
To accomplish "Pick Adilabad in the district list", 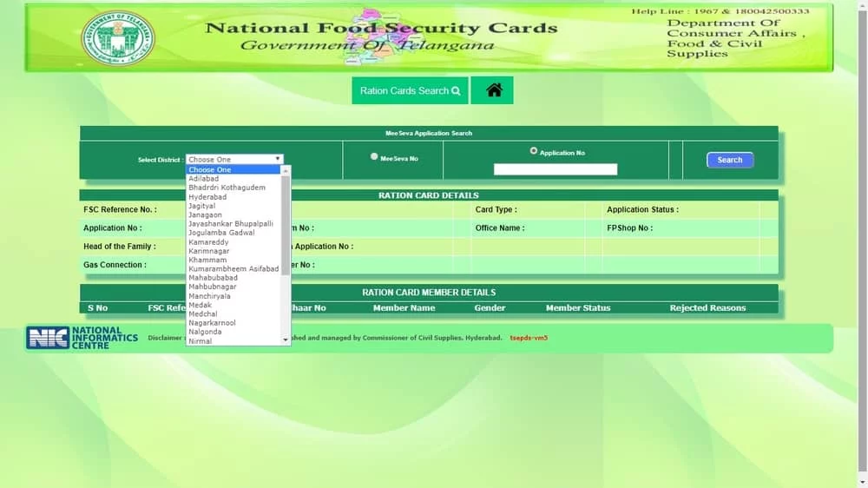I will (x=204, y=179).
